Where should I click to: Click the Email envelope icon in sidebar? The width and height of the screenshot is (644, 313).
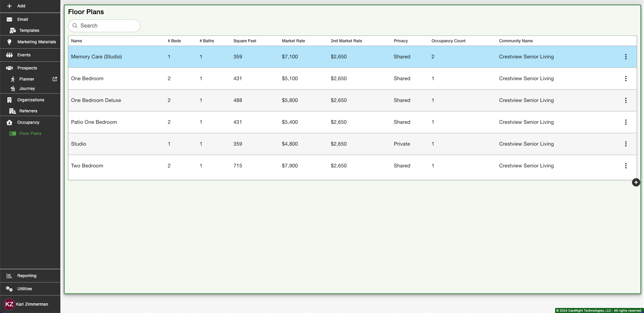click(x=9, y=19)
